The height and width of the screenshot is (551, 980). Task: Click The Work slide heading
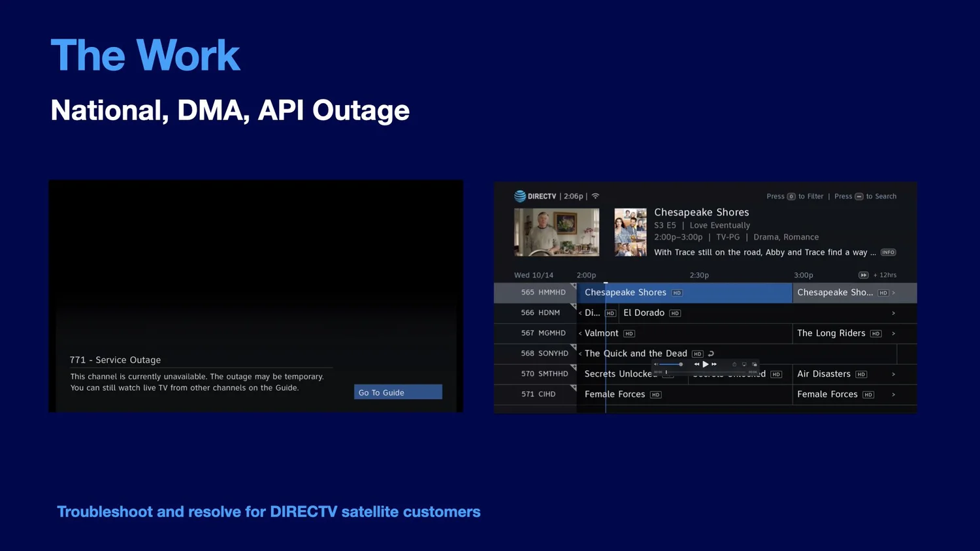point(145,55)
